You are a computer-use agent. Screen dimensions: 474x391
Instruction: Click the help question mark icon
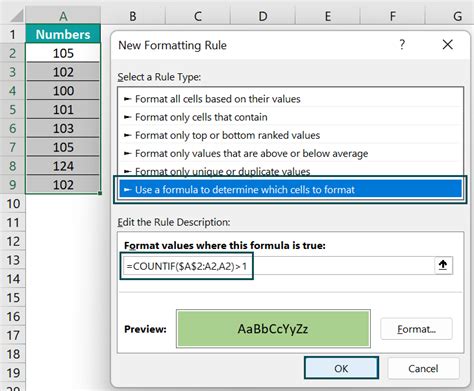coord(402,44)
